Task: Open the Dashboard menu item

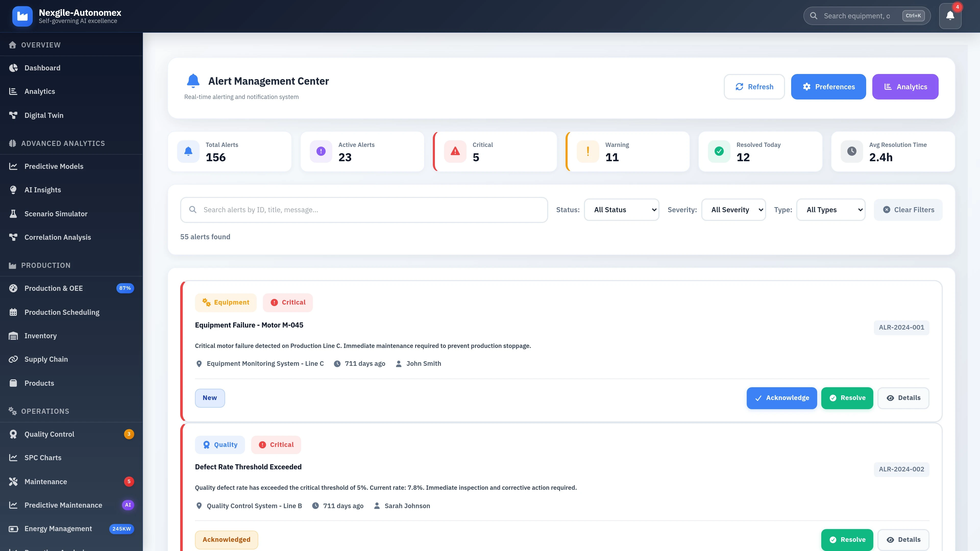Action: coord(42,68)
